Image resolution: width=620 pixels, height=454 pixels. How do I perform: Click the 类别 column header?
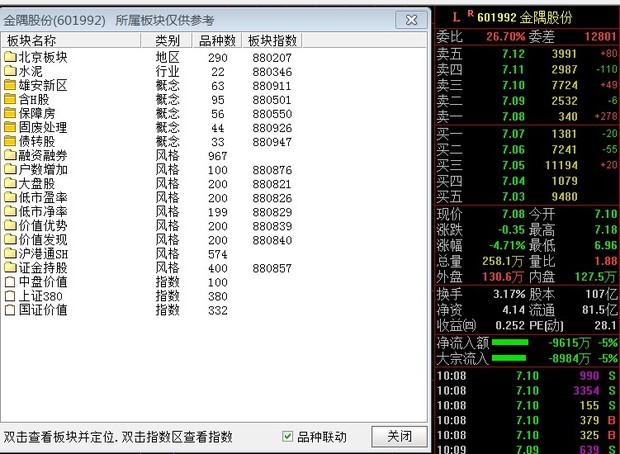[x=167, y=41]
